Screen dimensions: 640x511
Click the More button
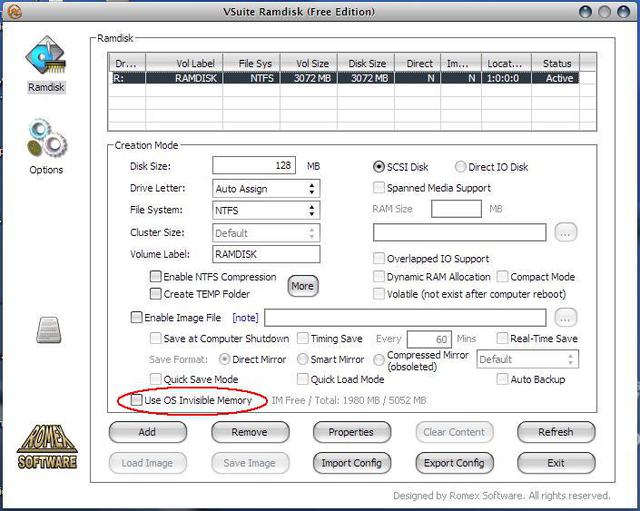(x=303, y=286)
